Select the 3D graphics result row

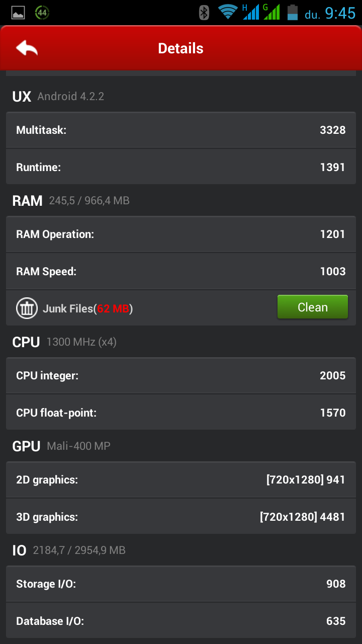(181, 517)
